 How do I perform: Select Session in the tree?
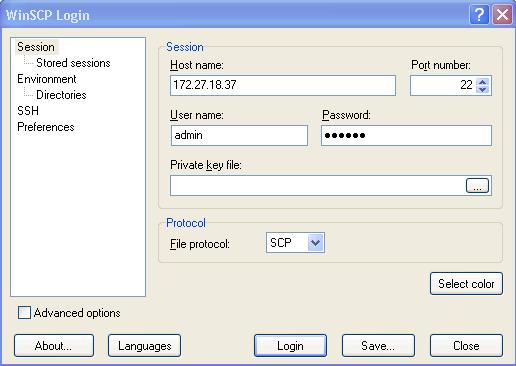tap(36, 47)
